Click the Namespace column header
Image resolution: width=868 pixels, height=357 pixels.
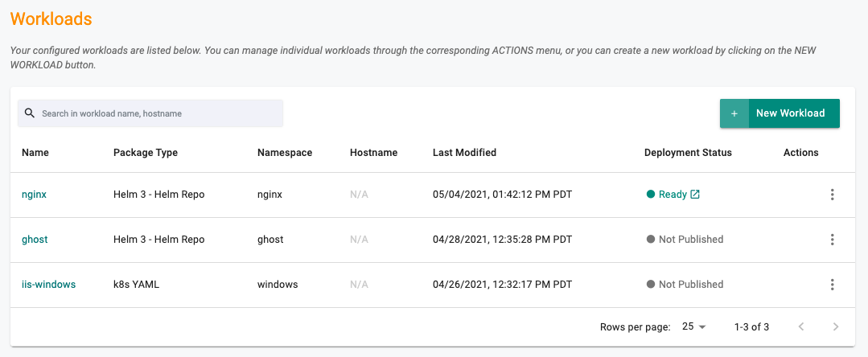pyautogui.click(x=285, y=152)
